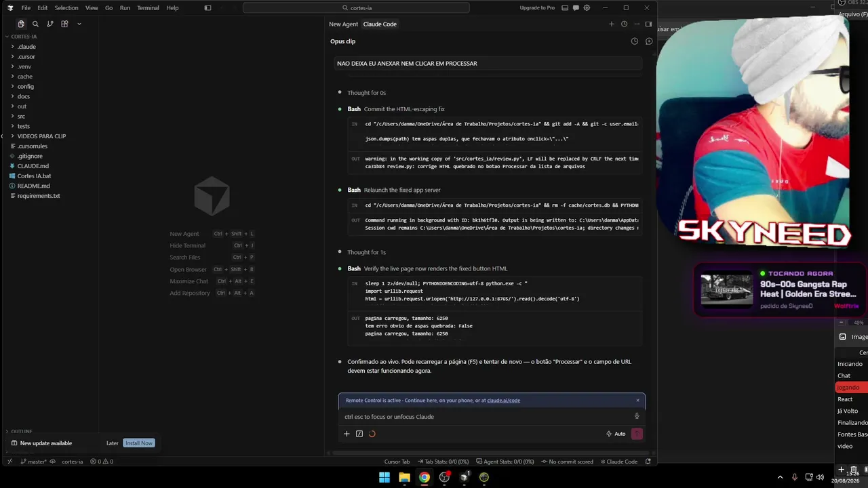Screen dimensions: 868x488
Task: Add attachment with plus icon in Claude input
Action: 347,434
